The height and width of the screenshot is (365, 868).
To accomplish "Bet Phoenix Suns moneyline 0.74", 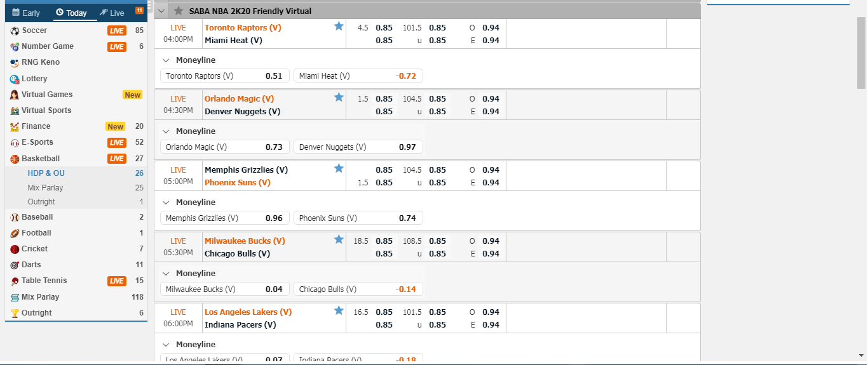I will coord(358,218).
